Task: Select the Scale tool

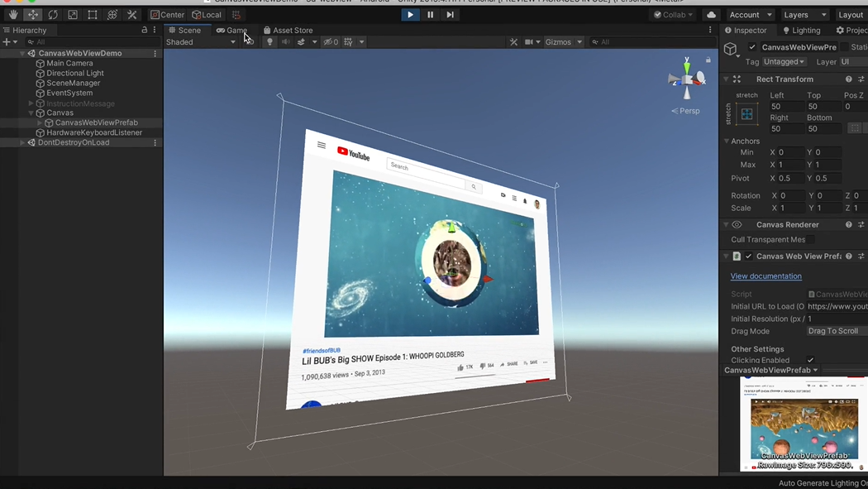Action: tap(73, 15)
